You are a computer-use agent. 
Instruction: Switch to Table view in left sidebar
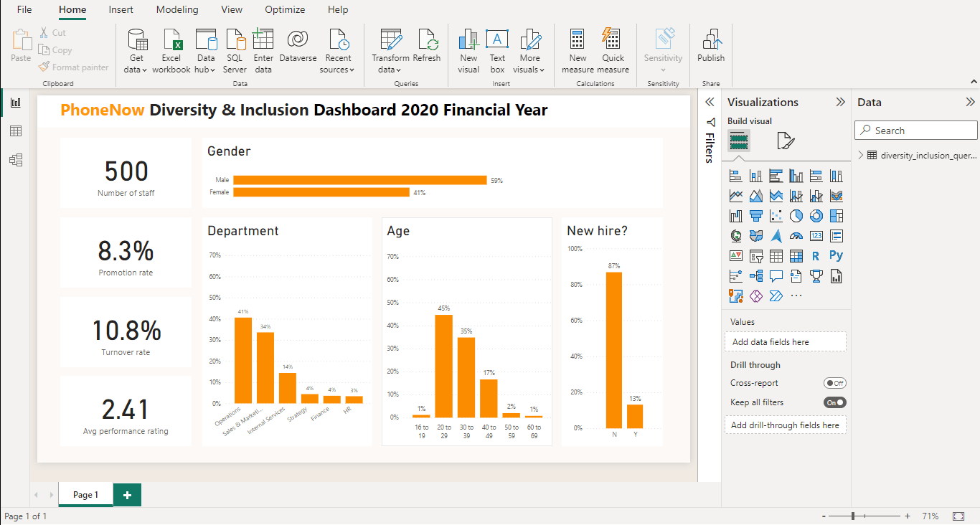15,131
